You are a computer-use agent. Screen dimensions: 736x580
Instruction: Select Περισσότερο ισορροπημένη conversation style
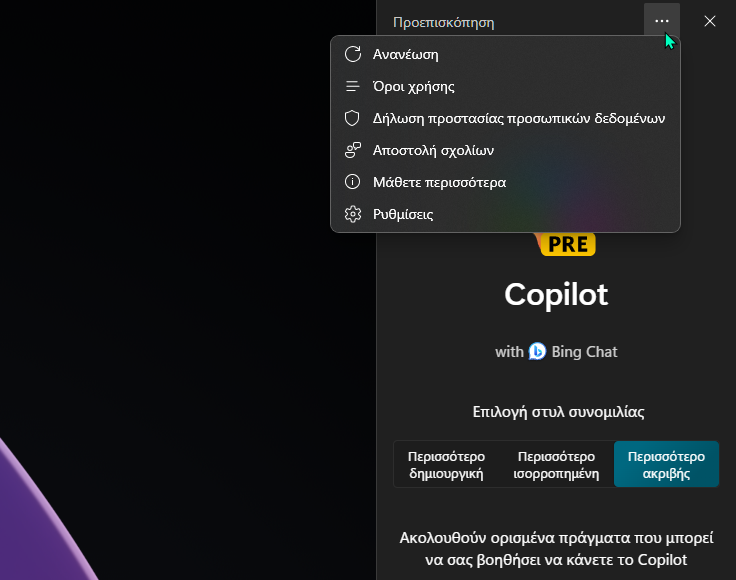[556, 465]
